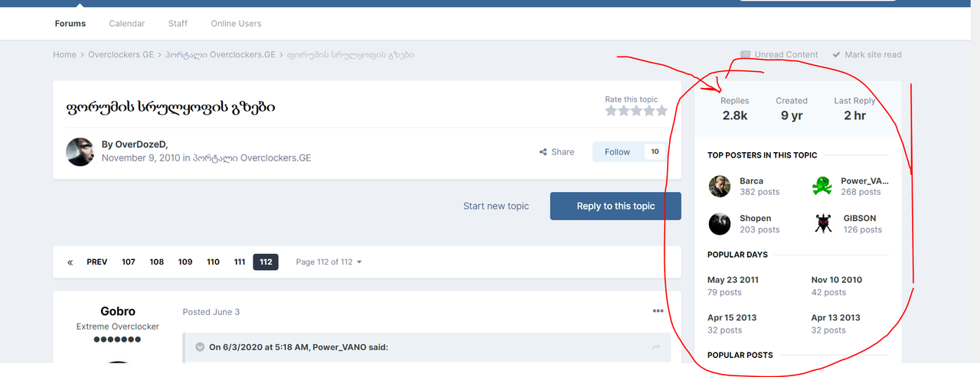The height and width of the screenshot is (377, 980).
Task: Open popular day Apr 15 2013
Action: click(732, 317)
